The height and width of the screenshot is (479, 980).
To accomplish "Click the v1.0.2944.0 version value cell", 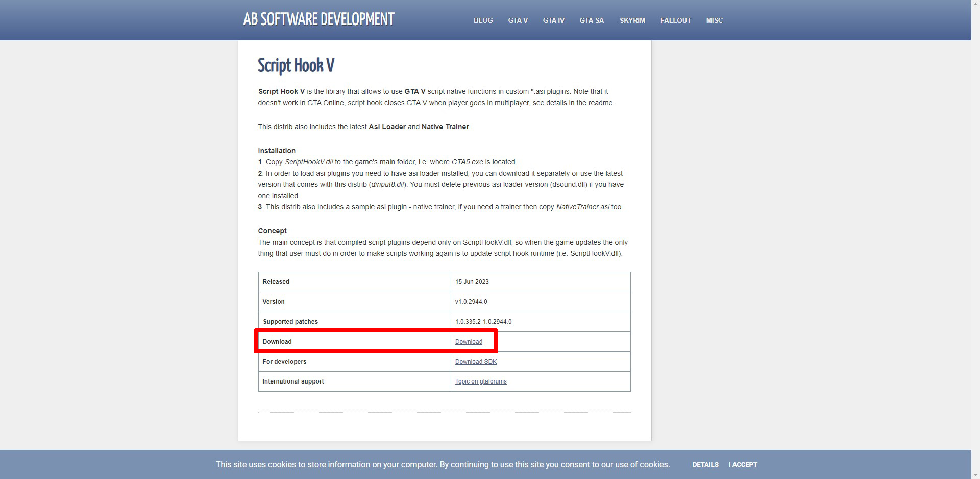I will [471, 302].
